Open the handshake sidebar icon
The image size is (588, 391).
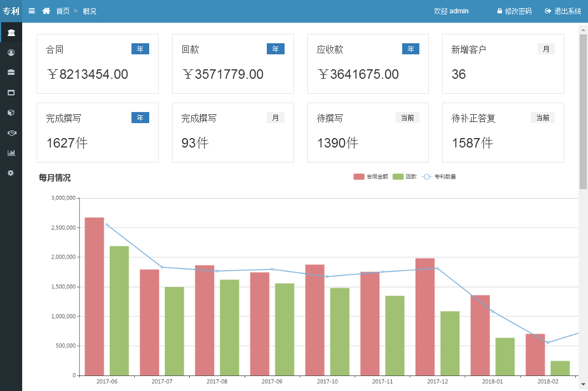(x=11, y=133)
